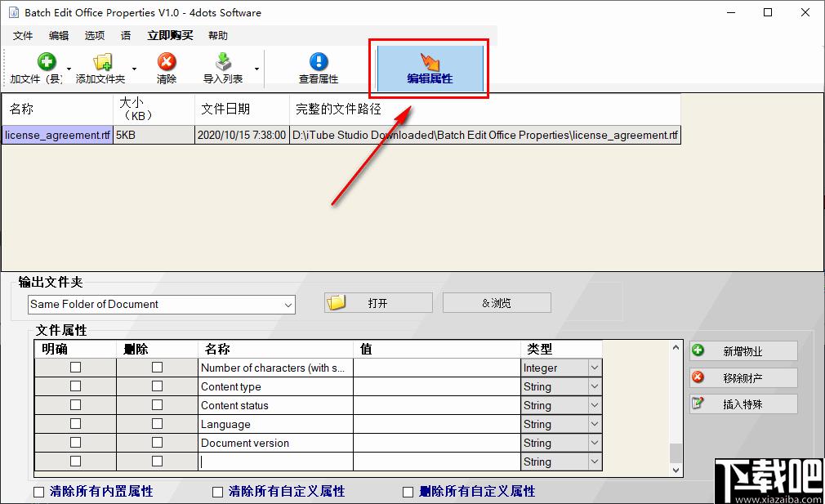Check 明确 box for Content type row

75,386
